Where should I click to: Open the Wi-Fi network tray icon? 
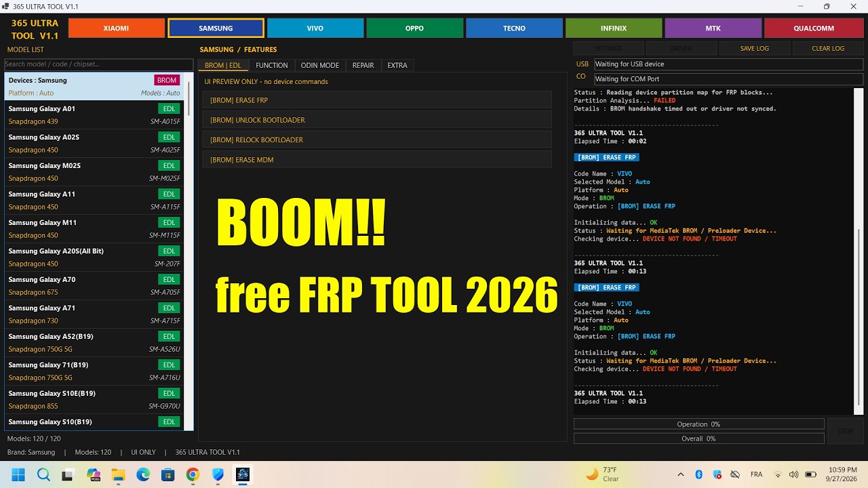pyautogui.click(x=778, y=474)
